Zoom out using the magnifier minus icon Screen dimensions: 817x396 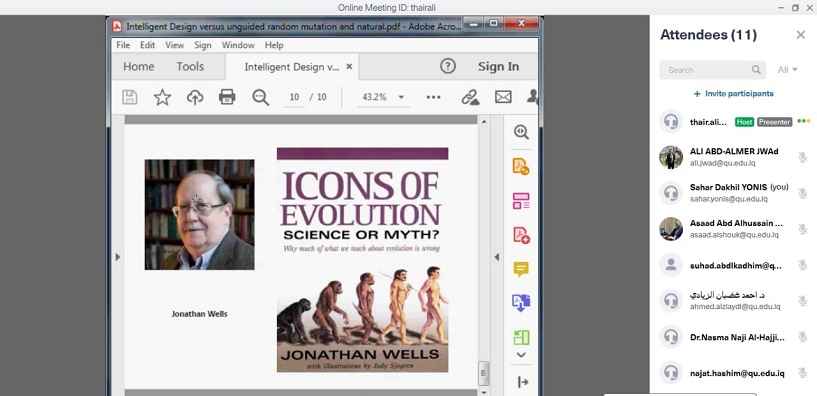pyautogui.click(x=260, y=97)
